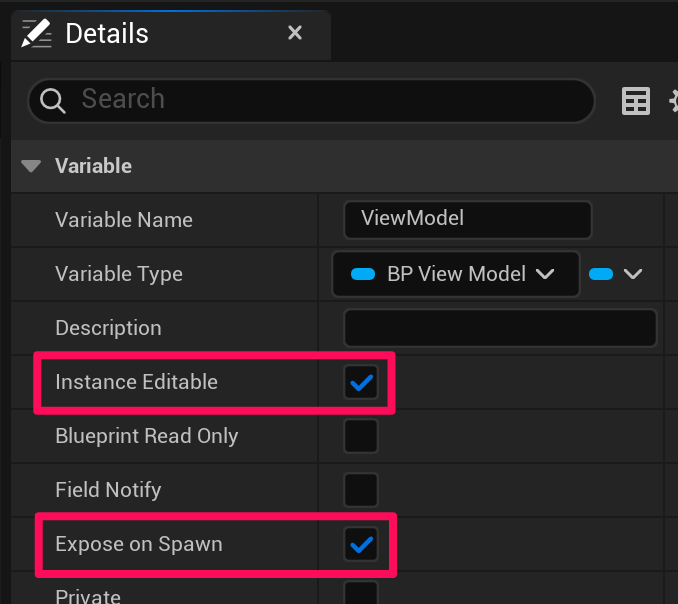The image size is (678, 604).
Task: Click the magnifier icon in the search bar
Action: pos(53,100)
